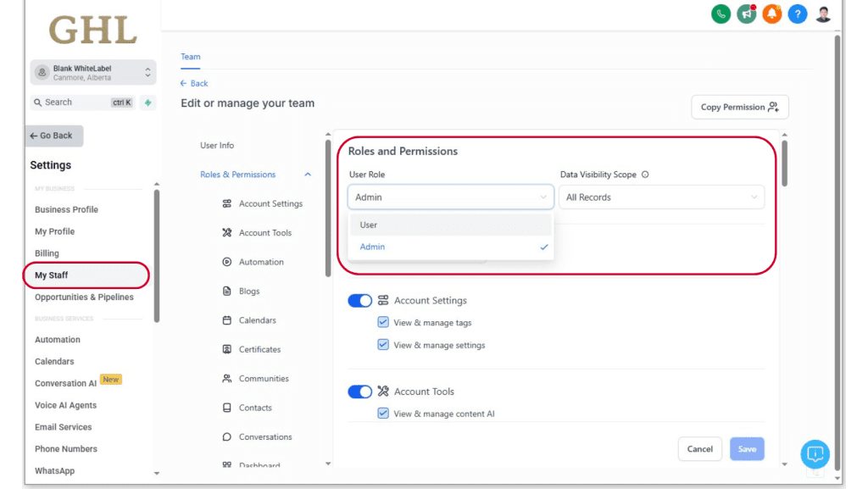
Task: Toggle the Account Tools permission switch
Action: [x=359, y=392]
